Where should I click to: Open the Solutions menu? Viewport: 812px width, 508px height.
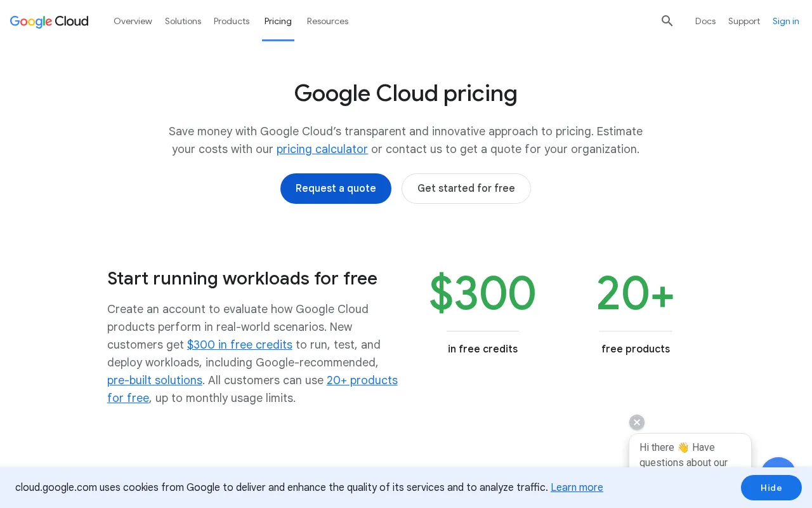click(x=183, y=21)
